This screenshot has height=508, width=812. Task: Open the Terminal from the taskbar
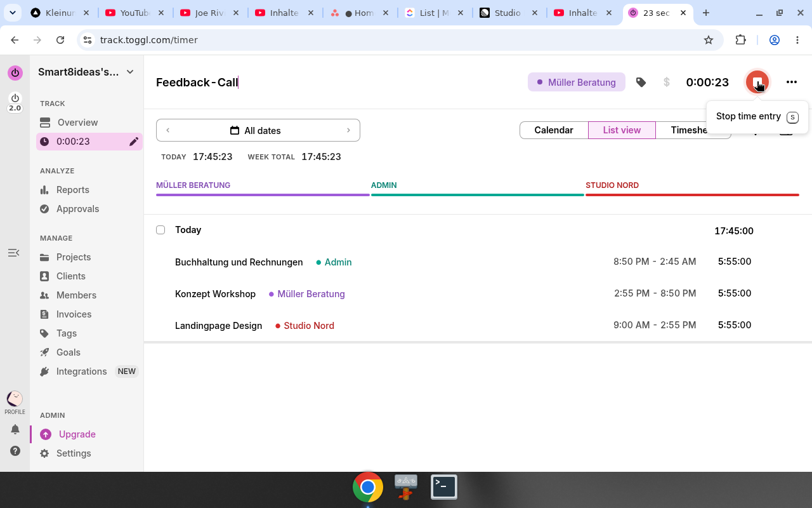[x=444, y=487]
